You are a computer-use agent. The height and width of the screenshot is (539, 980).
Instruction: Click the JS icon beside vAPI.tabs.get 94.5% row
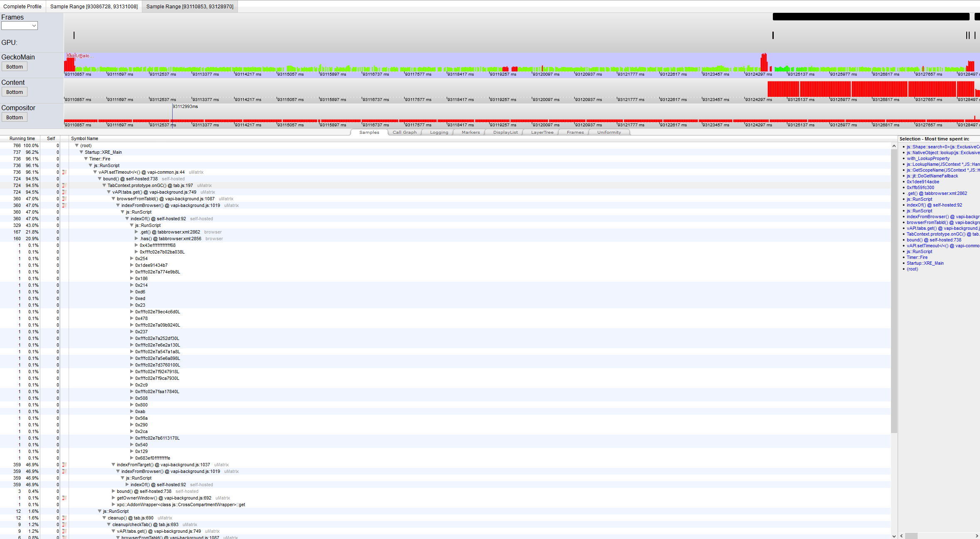click(x=64, y=192)
